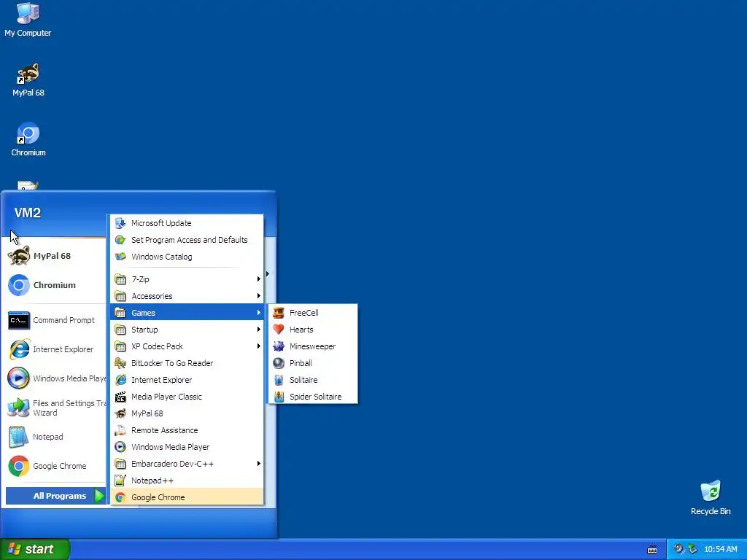Open Notepad from the start menu

[x=55, y=437]
